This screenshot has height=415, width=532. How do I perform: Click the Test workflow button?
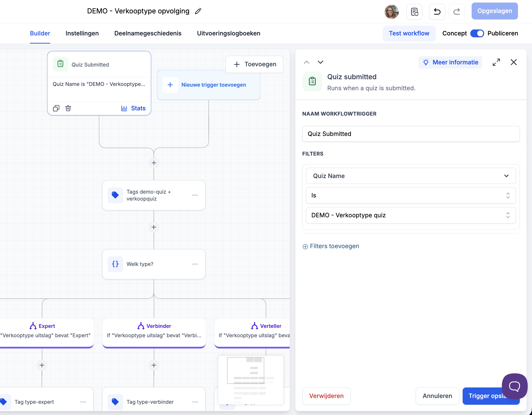(x=409, y=33)
